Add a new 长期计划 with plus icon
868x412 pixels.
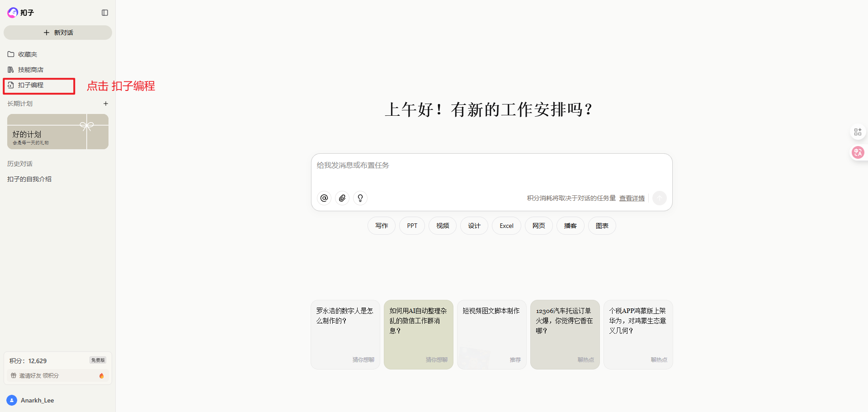coord(106,104)
